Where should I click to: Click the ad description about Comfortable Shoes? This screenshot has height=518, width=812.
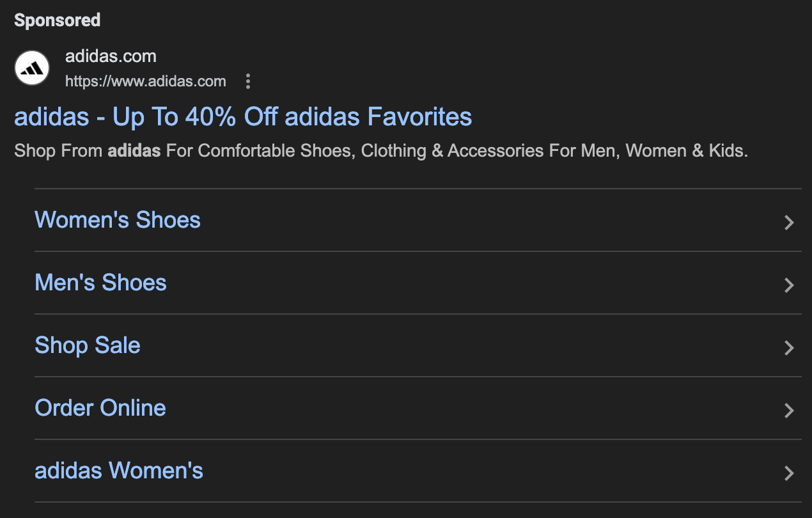pos(380,151)
